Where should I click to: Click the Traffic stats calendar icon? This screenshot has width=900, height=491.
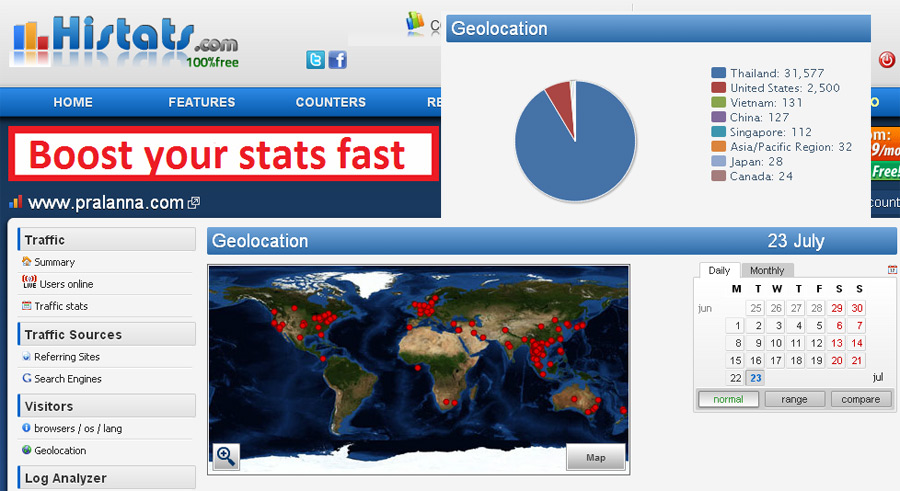26,306
